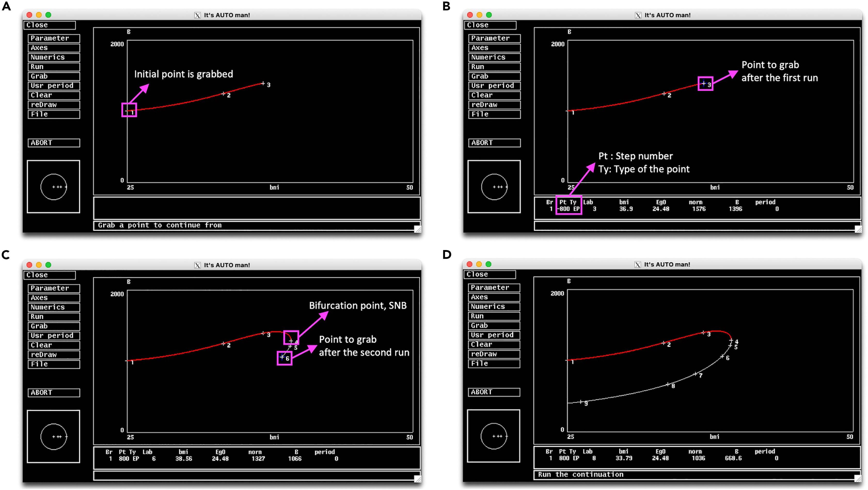Screen dimensions: 868x490
Task: Open the Parameter menu in panel B
Action: 494,38
